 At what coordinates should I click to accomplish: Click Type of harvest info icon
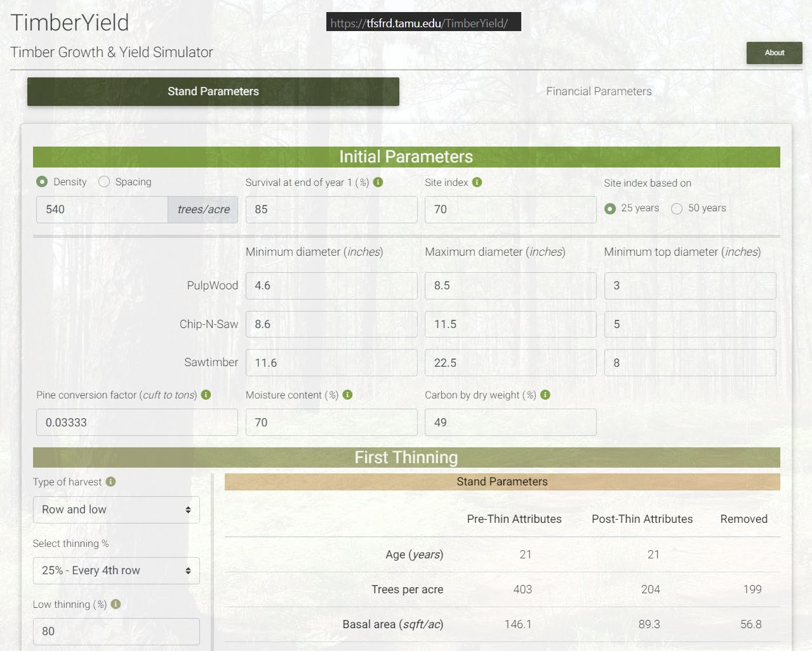pyautogui.click(x=110, y=482)
